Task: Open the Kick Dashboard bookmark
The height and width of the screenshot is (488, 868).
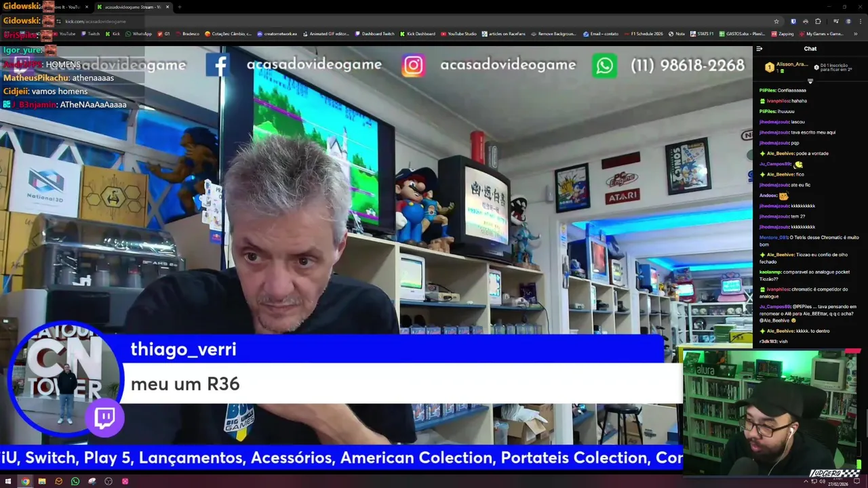Action: tap(418, 33)
